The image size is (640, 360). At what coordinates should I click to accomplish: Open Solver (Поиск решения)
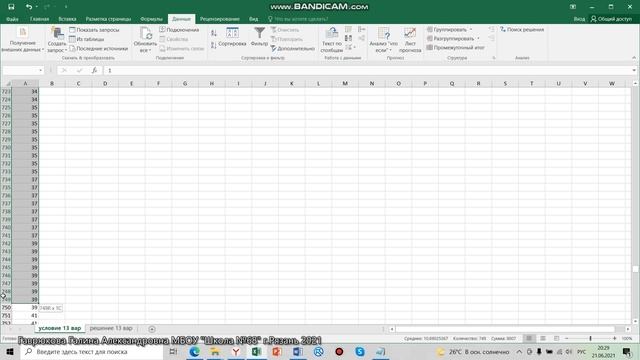click(x=522, y=29)
